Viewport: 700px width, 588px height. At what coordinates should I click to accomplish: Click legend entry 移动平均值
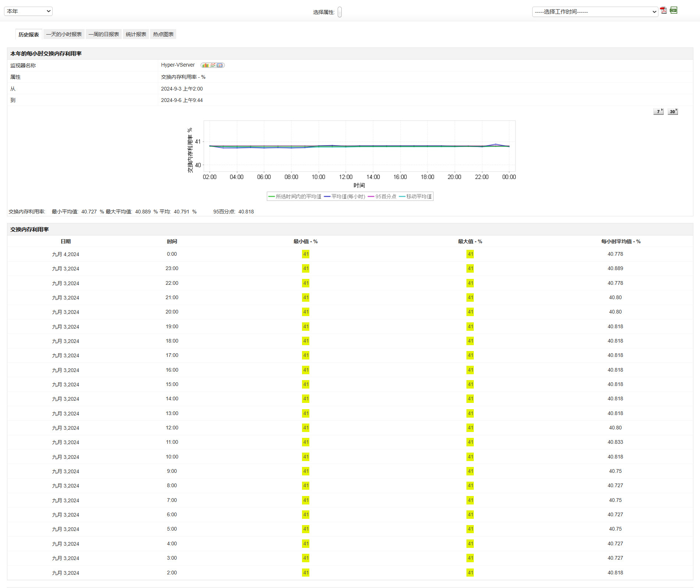pos(416,196)
